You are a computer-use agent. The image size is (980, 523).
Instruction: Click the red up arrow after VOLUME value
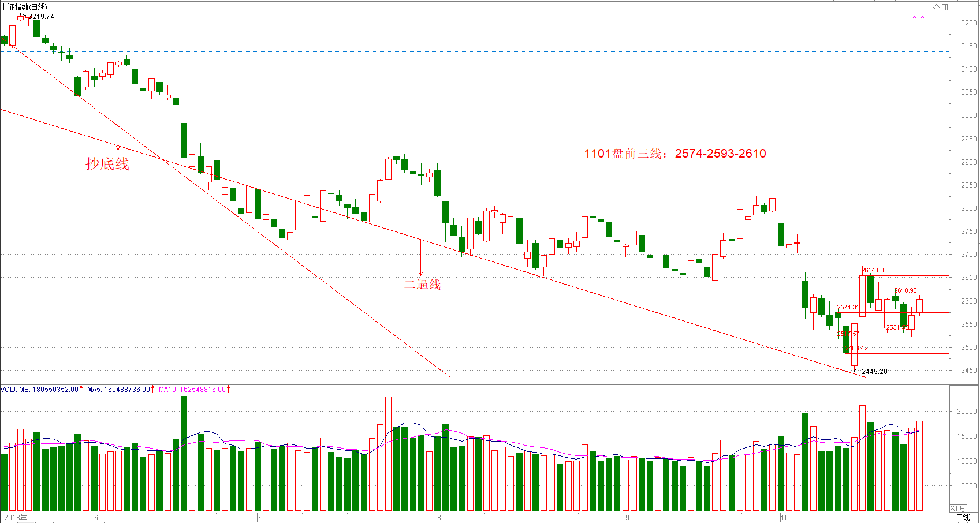click(81, 390)
